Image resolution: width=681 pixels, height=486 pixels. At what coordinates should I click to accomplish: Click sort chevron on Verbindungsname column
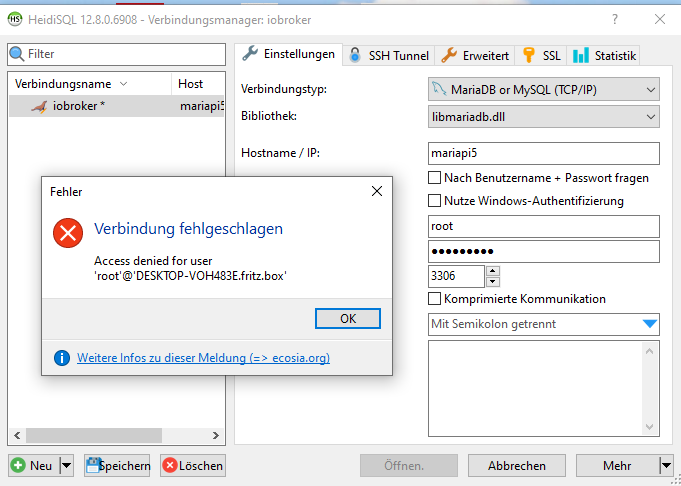point(123,84)
